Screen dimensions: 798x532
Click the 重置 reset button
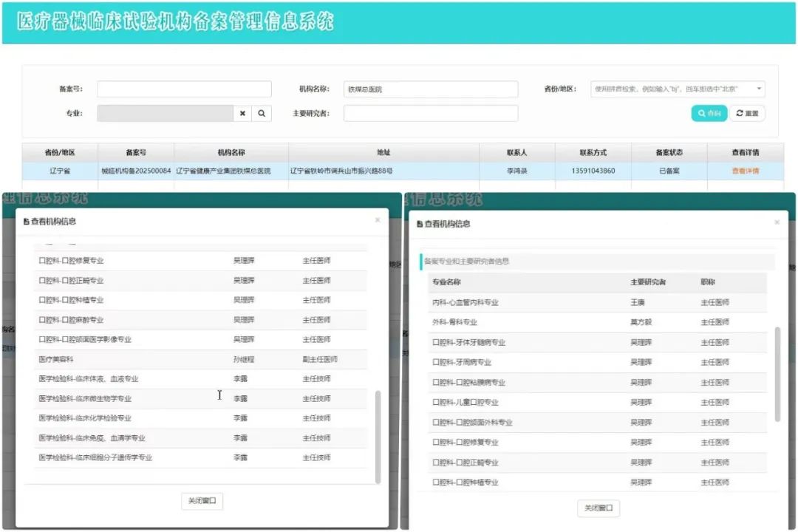point(747,114)
